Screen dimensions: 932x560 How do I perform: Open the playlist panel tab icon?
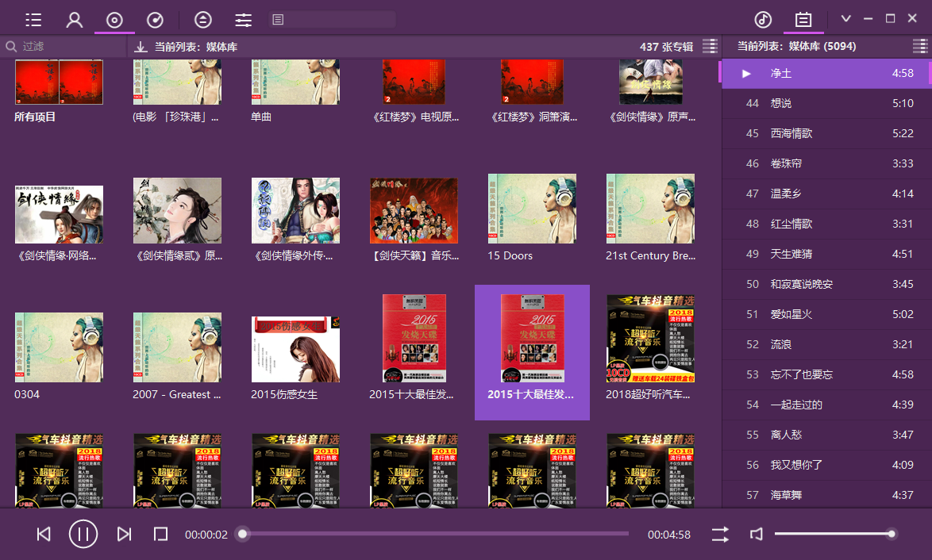tap(803, 20)
